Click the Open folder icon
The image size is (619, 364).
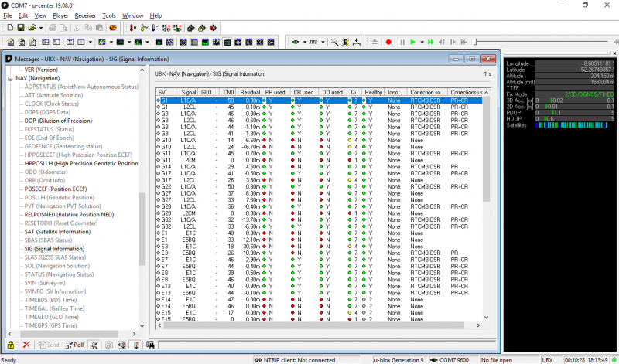(x=32, y=28)
